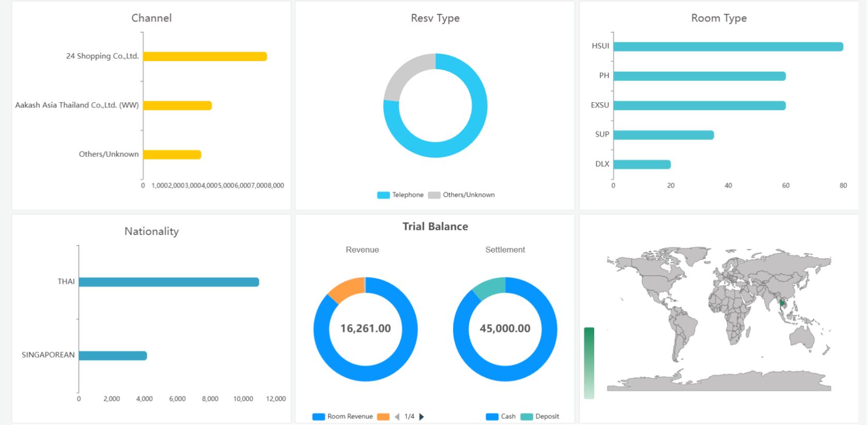Select the PH room type bar
The width and height of the screenshot is (868, 425).
click(699, 76)
